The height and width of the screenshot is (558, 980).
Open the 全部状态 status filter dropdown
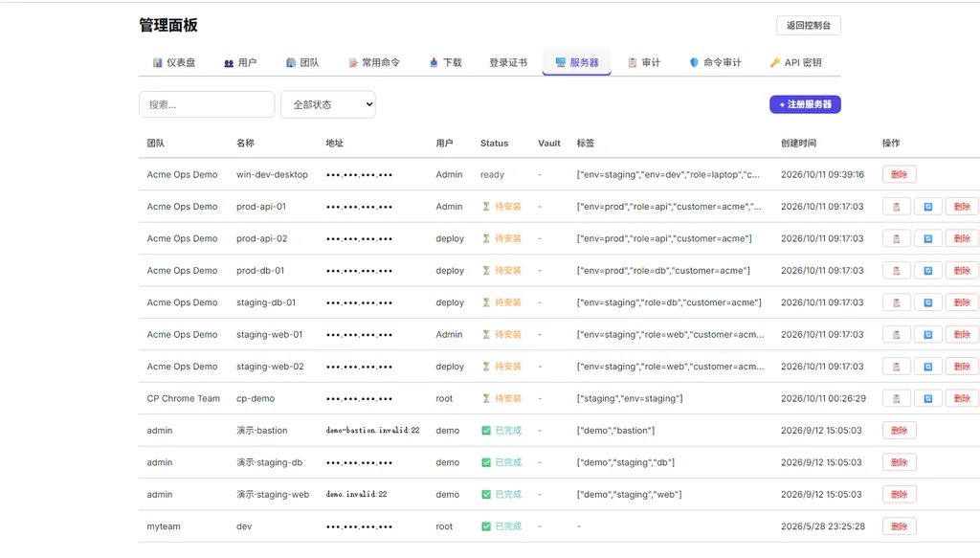tap(328, 104)
